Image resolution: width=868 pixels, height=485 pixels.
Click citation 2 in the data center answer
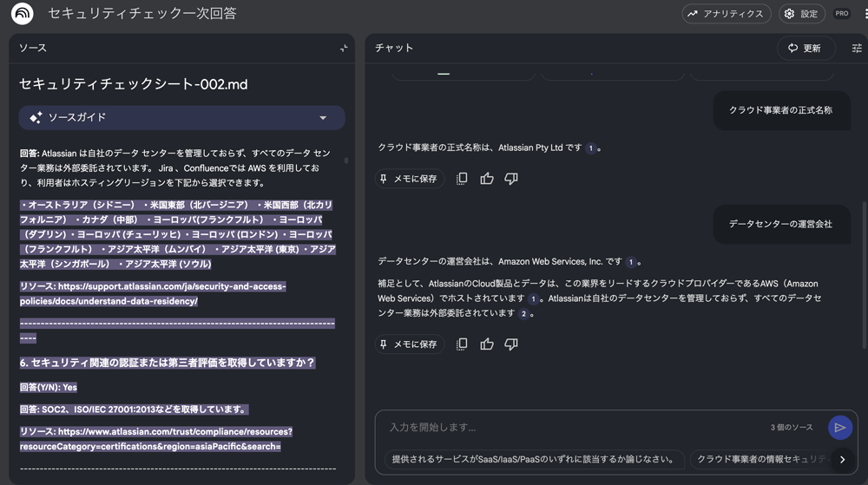coord(523,314)
